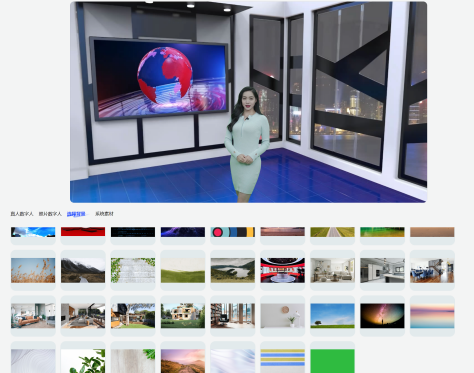The width and height of the screenshot is (474, 373).
Task: Pick the library bookshelf room background
Action: 233,316
